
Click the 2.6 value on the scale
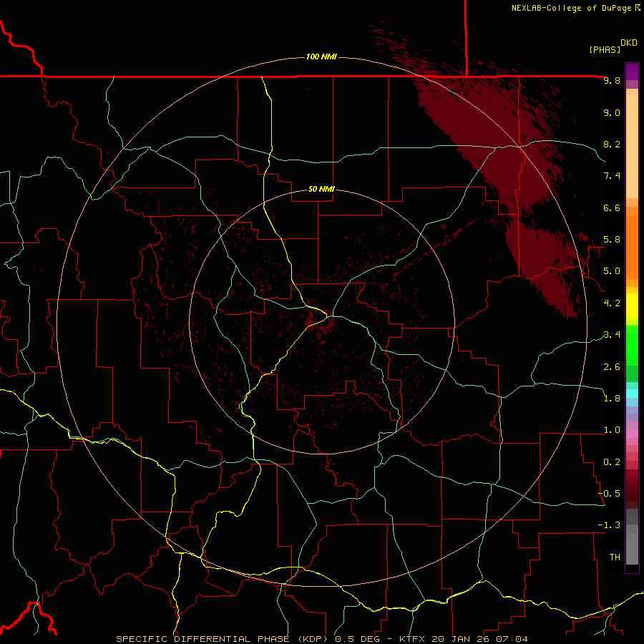612,367
